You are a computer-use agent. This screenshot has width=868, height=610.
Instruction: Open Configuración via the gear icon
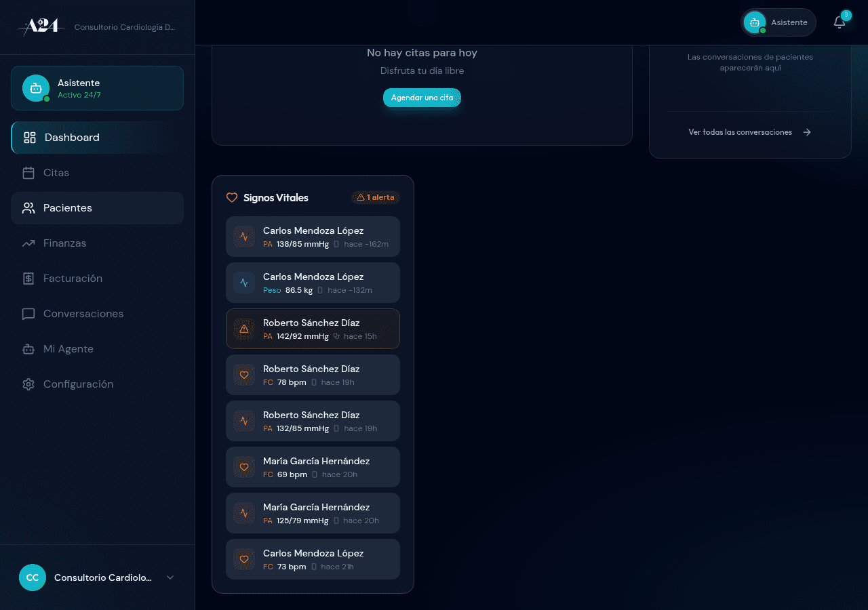tap(28, 384)
